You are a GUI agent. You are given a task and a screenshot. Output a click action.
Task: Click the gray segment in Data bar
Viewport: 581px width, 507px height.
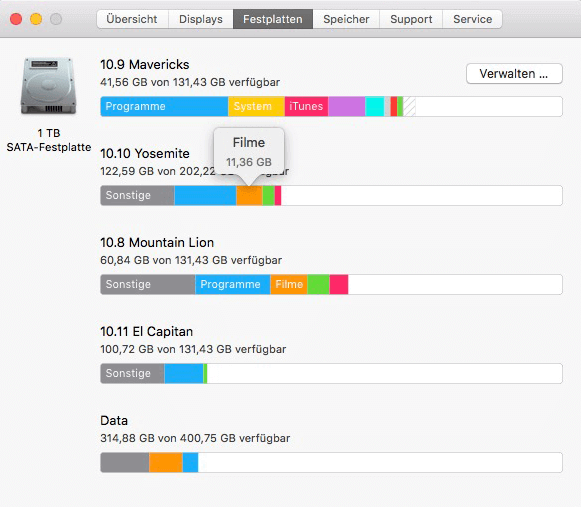click(x=125, y=462)
